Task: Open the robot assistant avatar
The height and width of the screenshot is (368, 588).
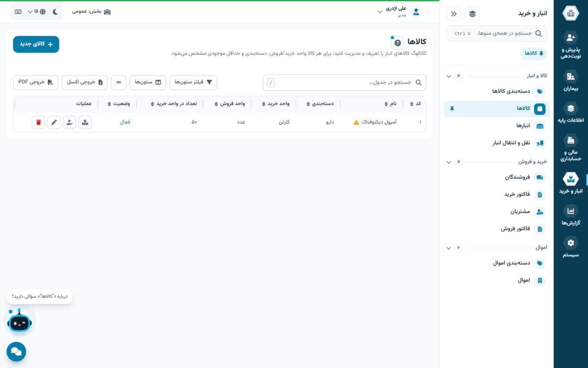Action: point(20,321)
